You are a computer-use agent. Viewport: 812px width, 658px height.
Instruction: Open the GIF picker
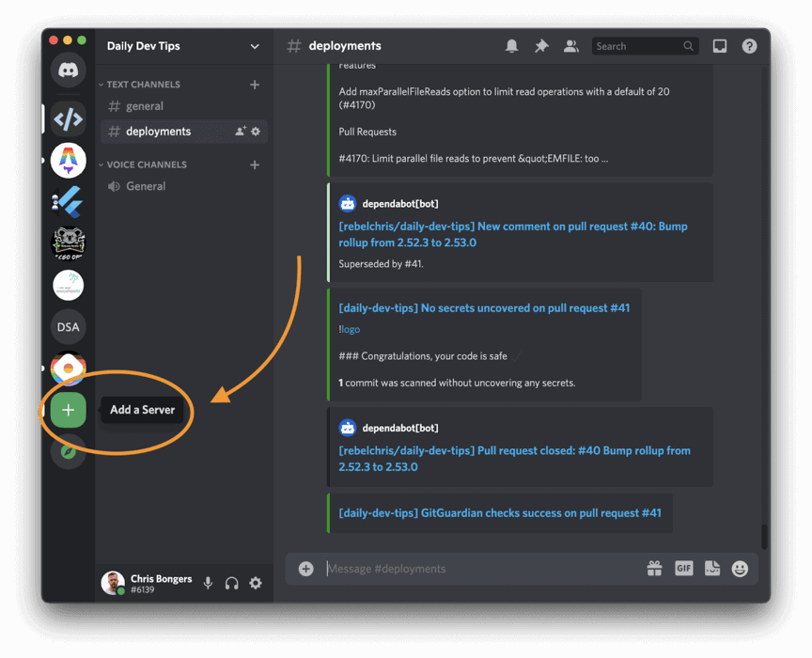684,569
